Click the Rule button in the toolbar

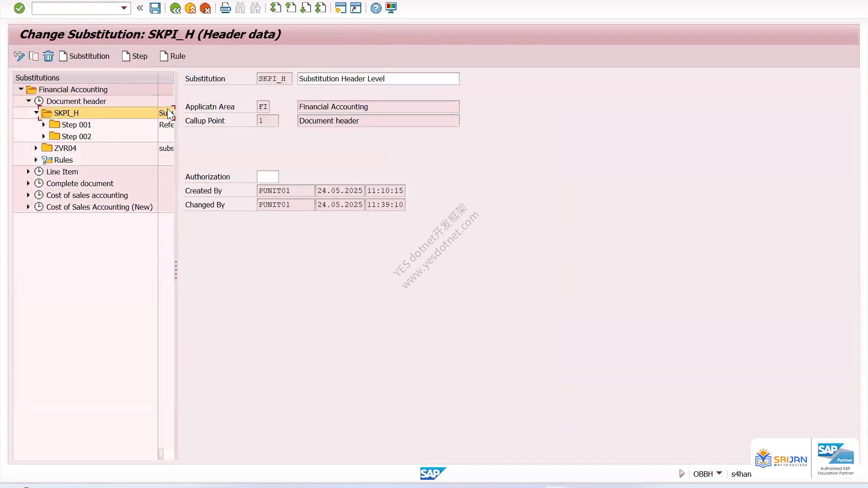tap(173, 56)
